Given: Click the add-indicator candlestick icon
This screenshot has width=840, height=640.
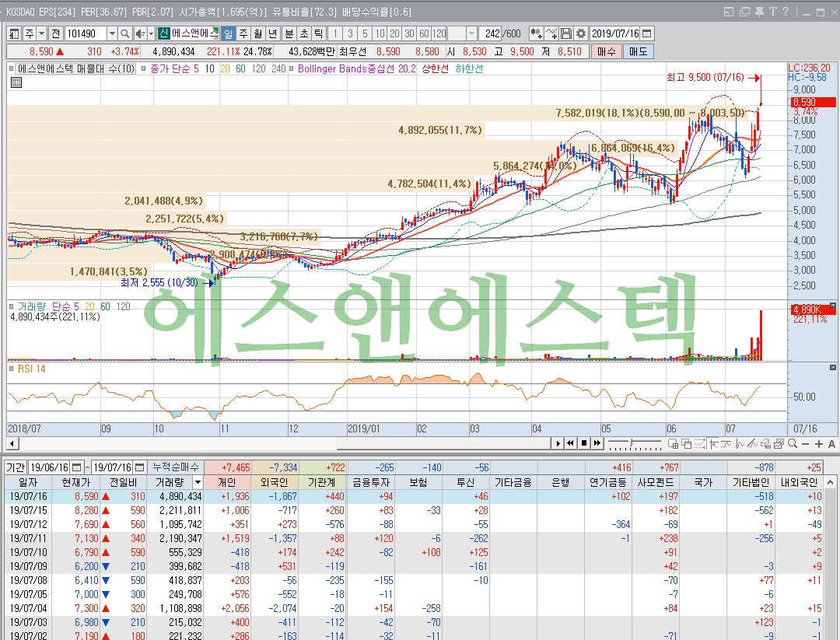Looking at the screenshot, I should tap(536, 33).
